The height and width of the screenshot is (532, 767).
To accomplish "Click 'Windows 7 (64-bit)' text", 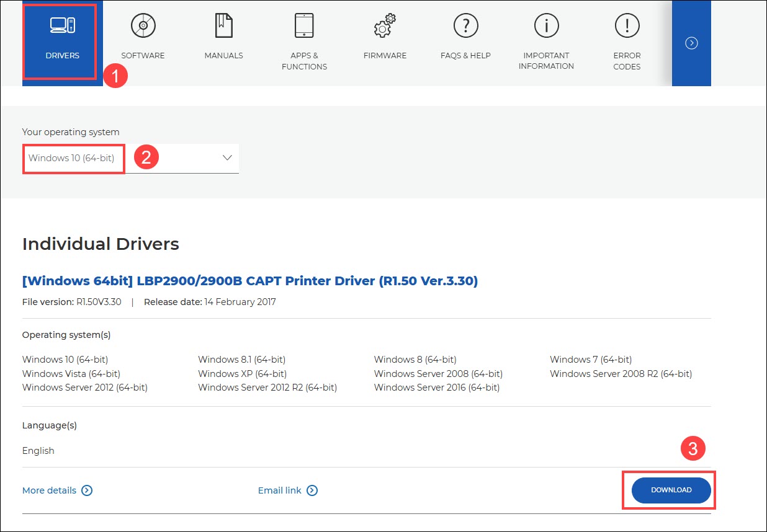I will (x=591, y=360).
